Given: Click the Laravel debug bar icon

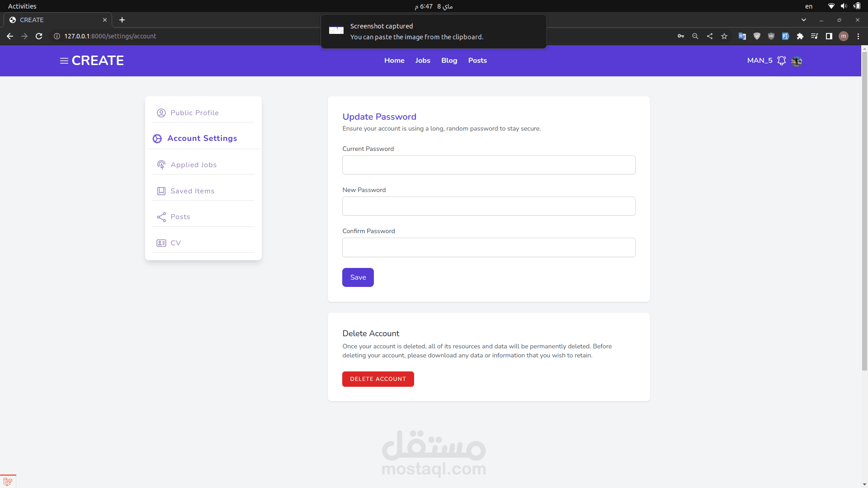Looking at the screenshot, I should (8, 482).
